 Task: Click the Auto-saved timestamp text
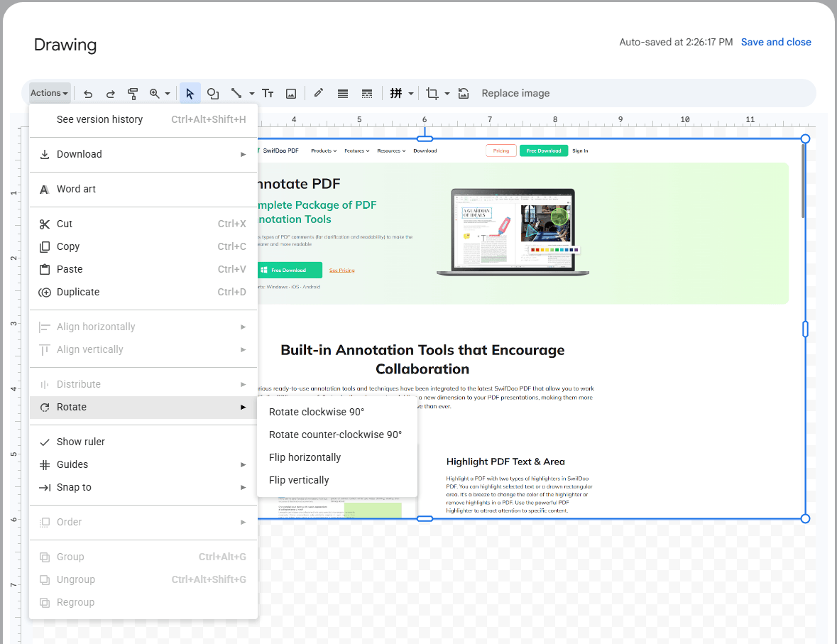676,42
